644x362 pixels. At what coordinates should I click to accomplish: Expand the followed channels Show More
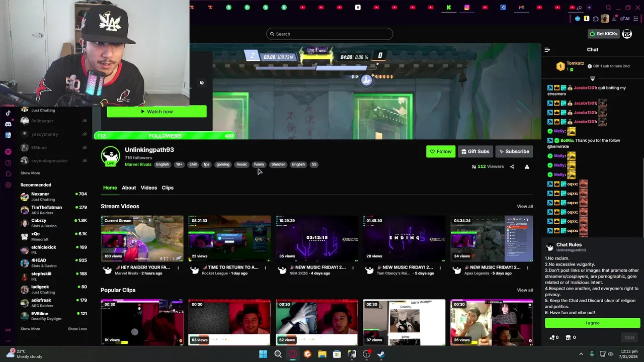click(x=30, y=173)
